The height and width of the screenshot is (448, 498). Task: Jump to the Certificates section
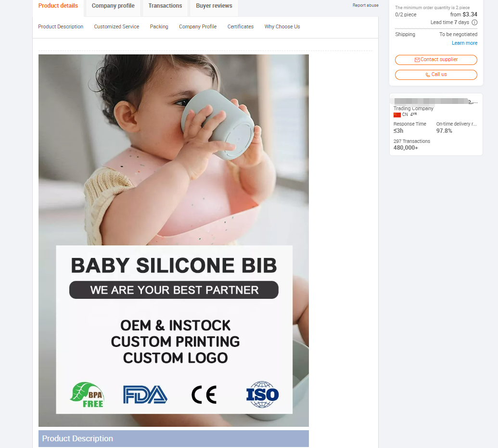[240, 27]
